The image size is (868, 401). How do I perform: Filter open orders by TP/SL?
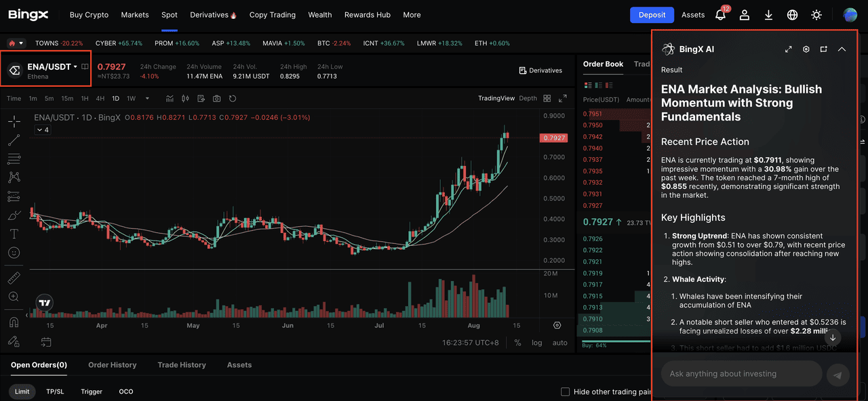pos(55,392)
